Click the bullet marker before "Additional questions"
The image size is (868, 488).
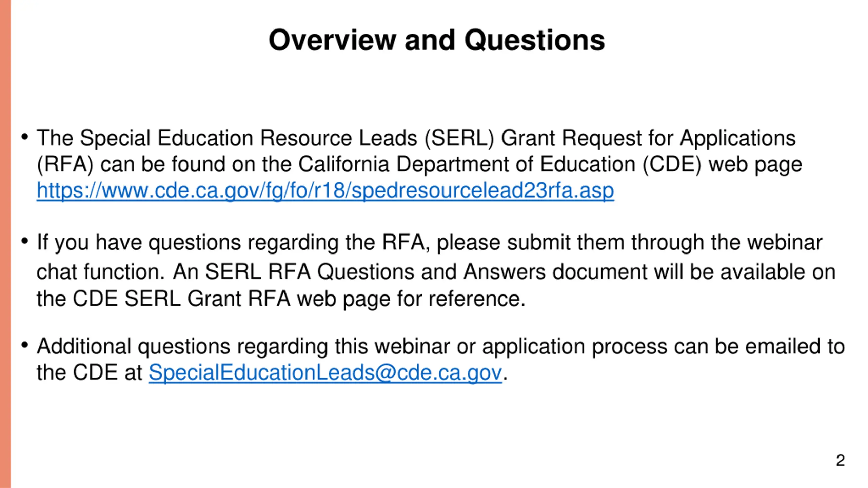[24, 345]
